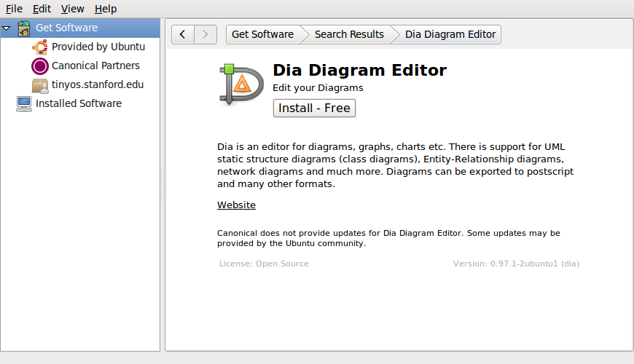Screen dimensions: 634x364
Task: Click the Canonical Partners circle icon
Action: pyautogui.click(x=39, y=66)
